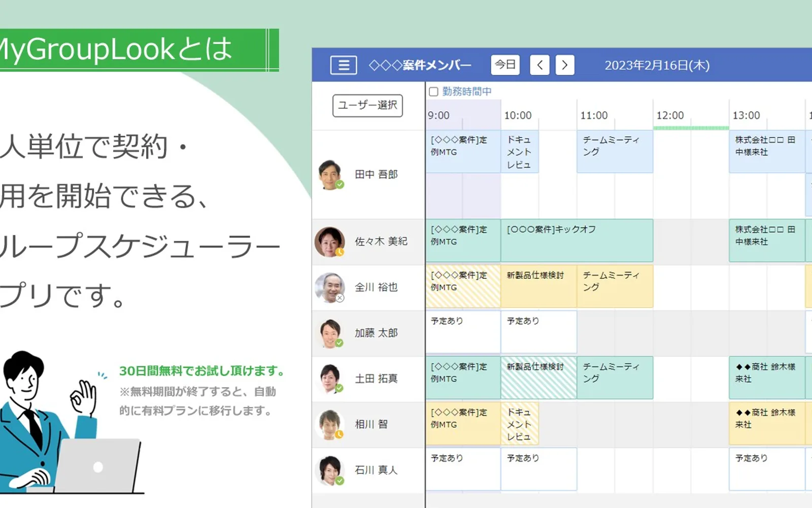The image size is (812, 508).
Task: Go to previous day arrow
Action: (x=539, y=65)
